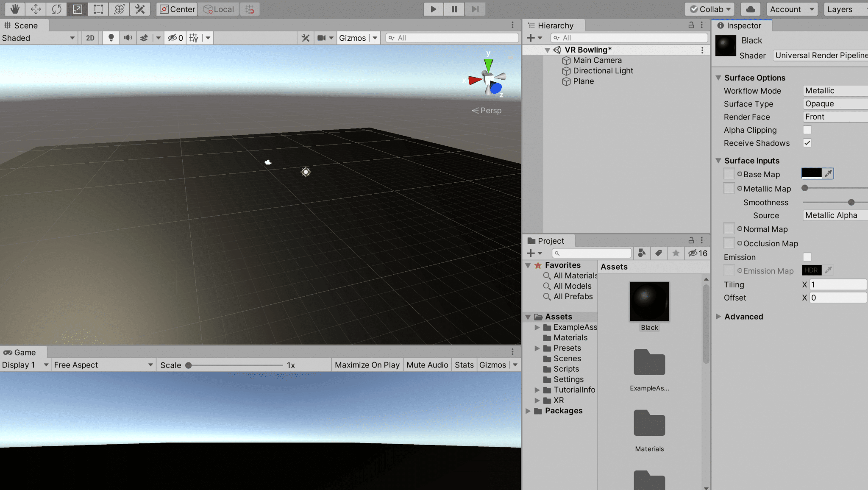Open the Shaded draw mode dropdown
The width and height of the screenshot is (868, 490).
pyautogui.click(x=39, y=38)
